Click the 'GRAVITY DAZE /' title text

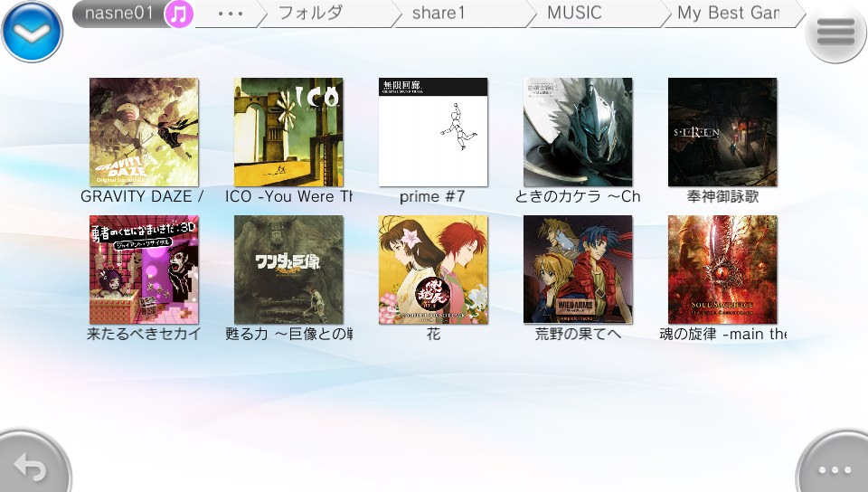point(142,196)
